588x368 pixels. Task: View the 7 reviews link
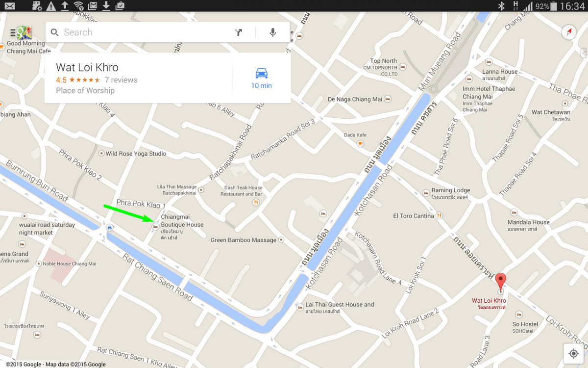coord(121,80)
